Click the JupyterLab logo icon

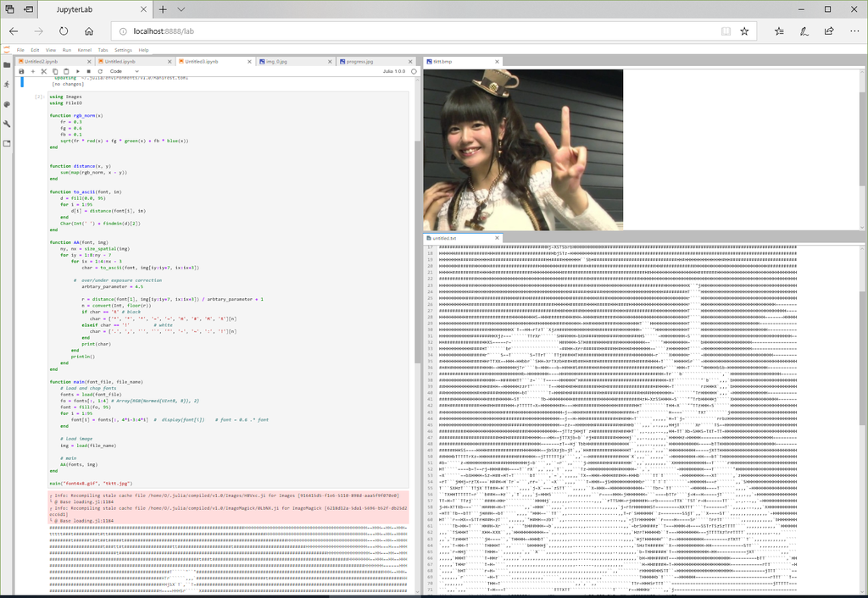point(7,50)
